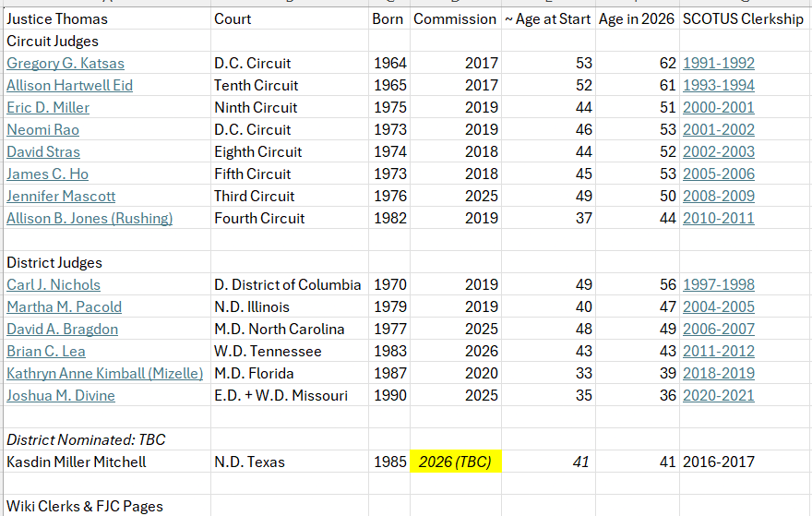
Task: Open the Carl J. Nichols link
Action: pyautogui.click(x=54, y=285)
